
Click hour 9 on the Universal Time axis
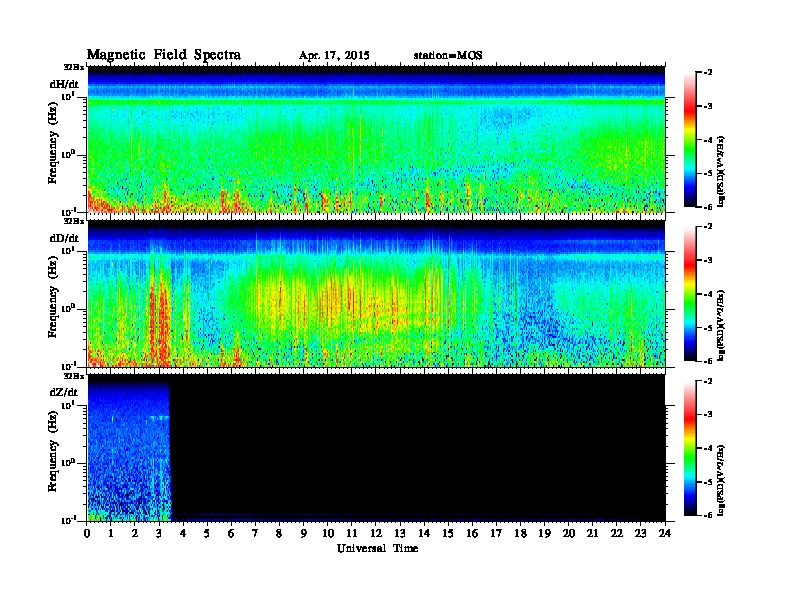tap(304, 533)
